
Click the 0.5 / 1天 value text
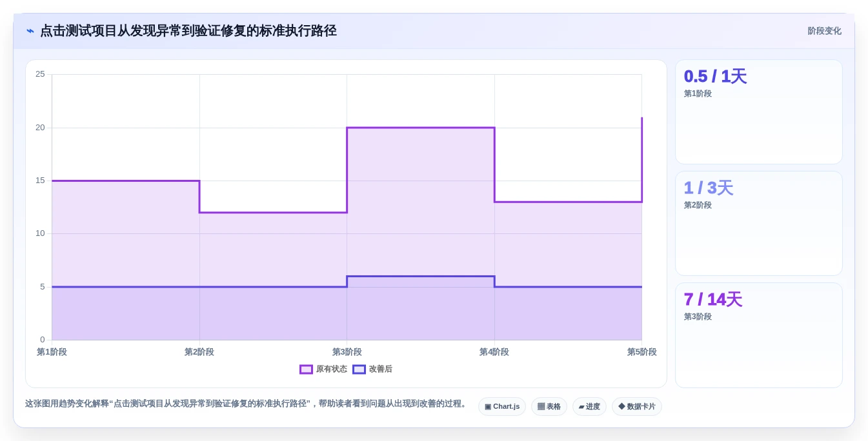(x=715, y=77)
